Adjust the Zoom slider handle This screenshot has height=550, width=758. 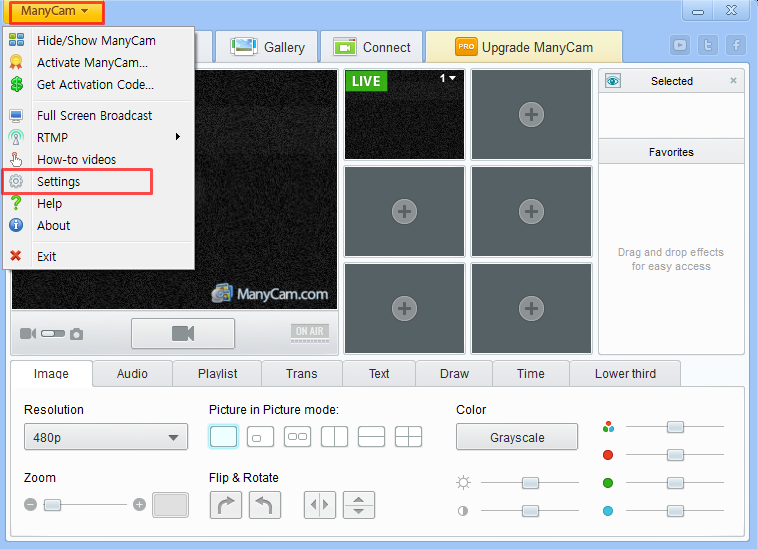[52, 505]
